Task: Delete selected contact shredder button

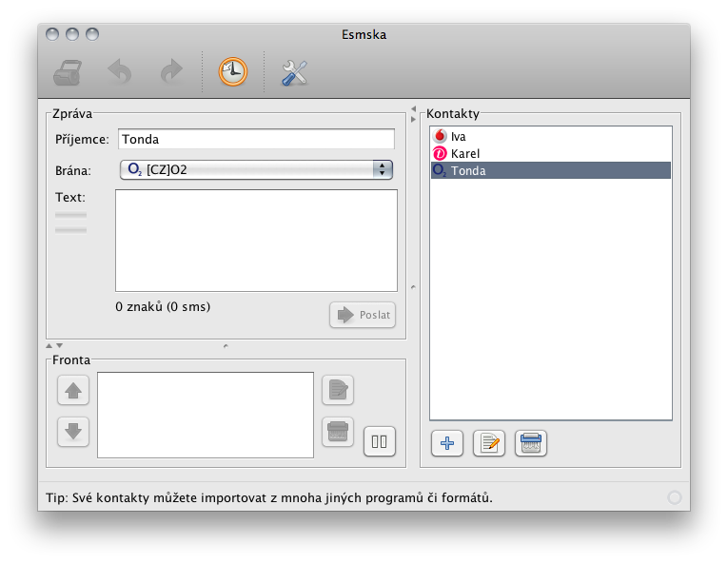Action: [531, 443]
